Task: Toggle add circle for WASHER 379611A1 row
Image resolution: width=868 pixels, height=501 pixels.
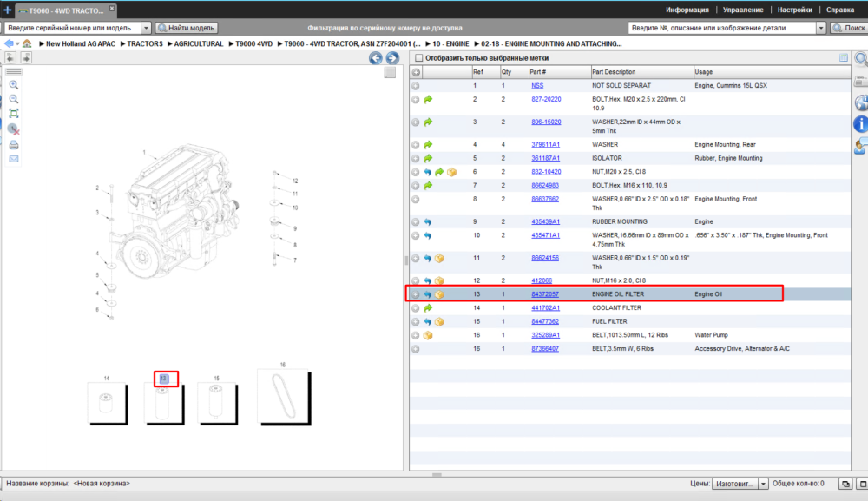Action: (x=416, y=145)
